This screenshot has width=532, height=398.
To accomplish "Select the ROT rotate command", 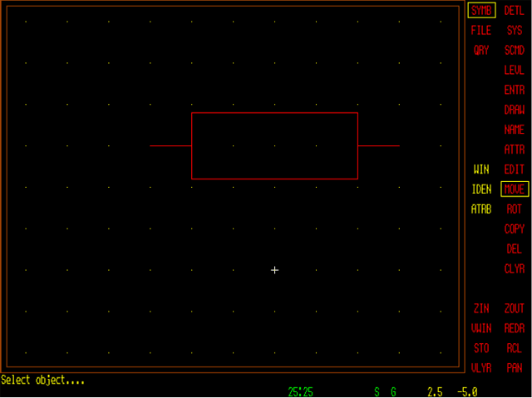I will point(515,209).
